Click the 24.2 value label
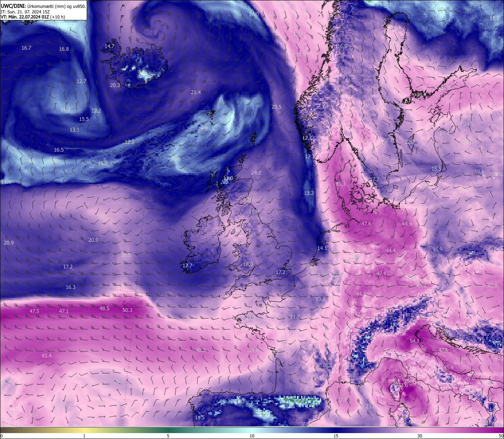Image resolution: width=504 pixels, height=439 pixels. [256, 172]
